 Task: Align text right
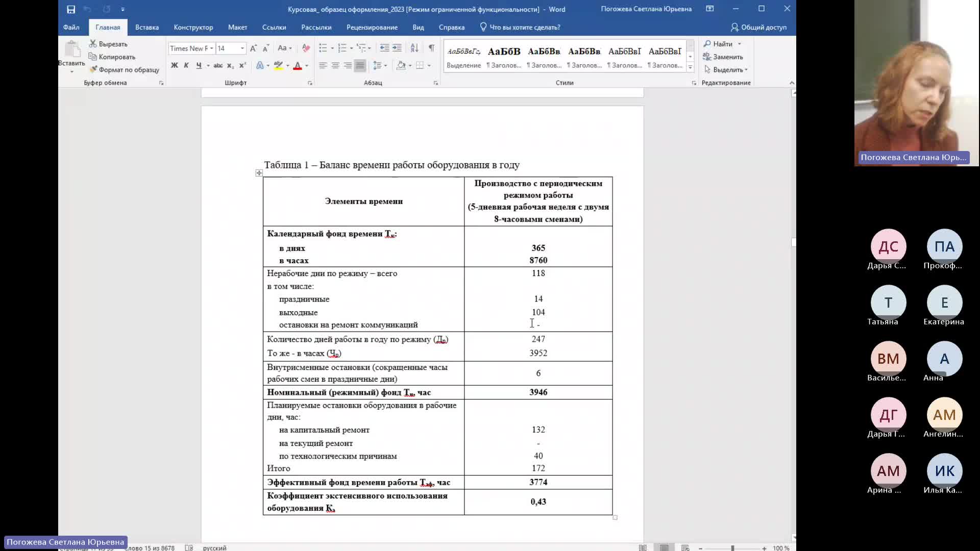pos(348,65)
